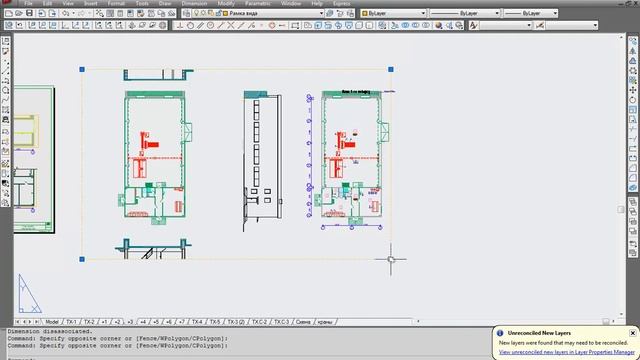
Task: Toggle the layer freeze sun icon
Action: tap(204, 13)
